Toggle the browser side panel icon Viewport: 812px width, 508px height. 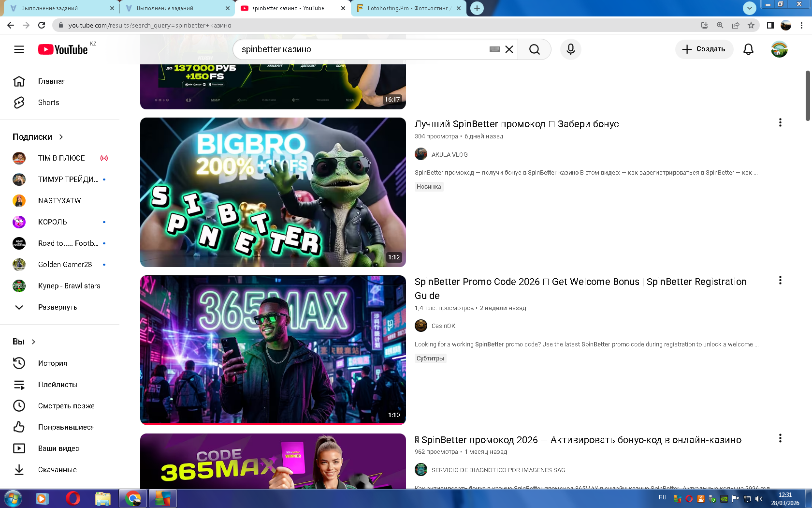tap(770, 25)
